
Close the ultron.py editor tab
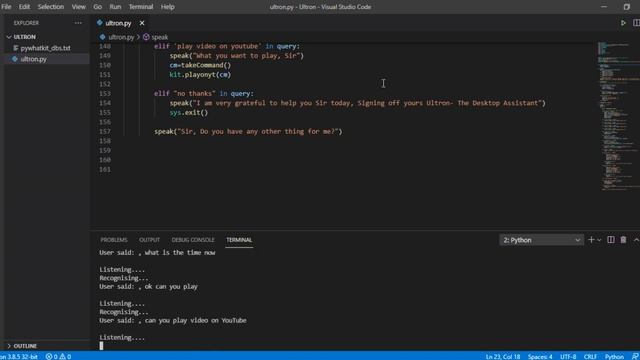tap(142, 23)
